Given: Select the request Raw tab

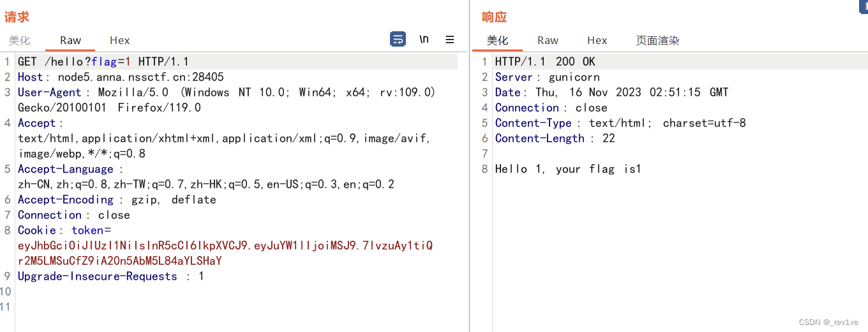Looking at the screenshot, I should (70, 40).
